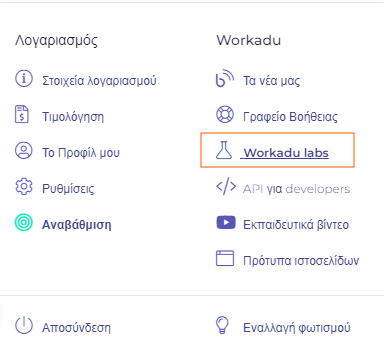
Task: Open Τιμολόγηση billing menu item
Action: pos(73,117)
